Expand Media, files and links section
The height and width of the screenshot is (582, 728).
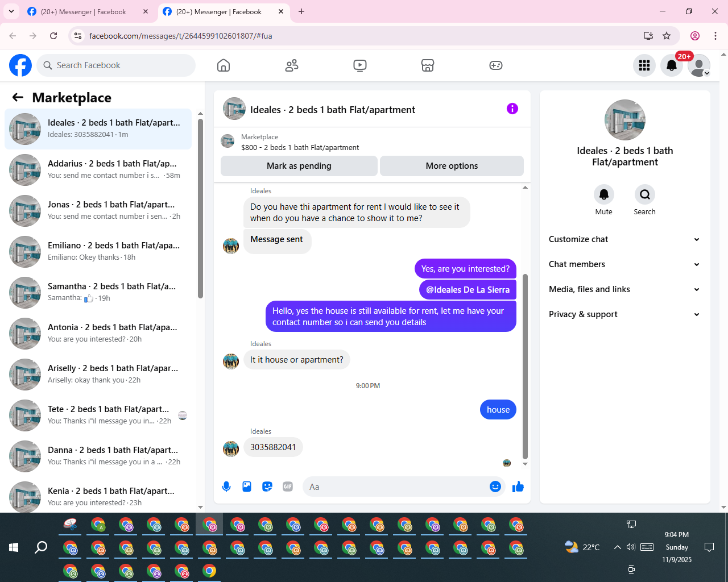(x=624, y=289)
